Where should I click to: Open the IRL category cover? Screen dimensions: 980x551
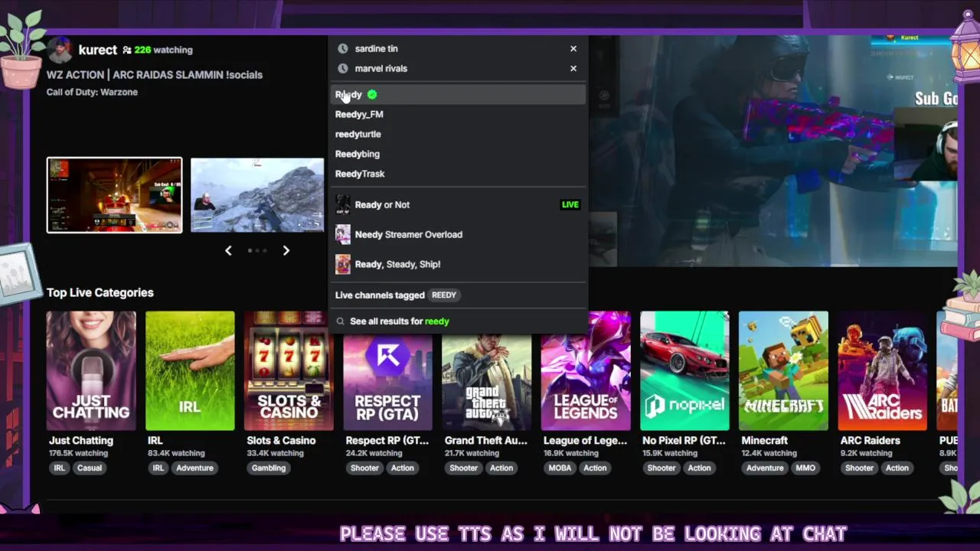(x=190, y=370)
